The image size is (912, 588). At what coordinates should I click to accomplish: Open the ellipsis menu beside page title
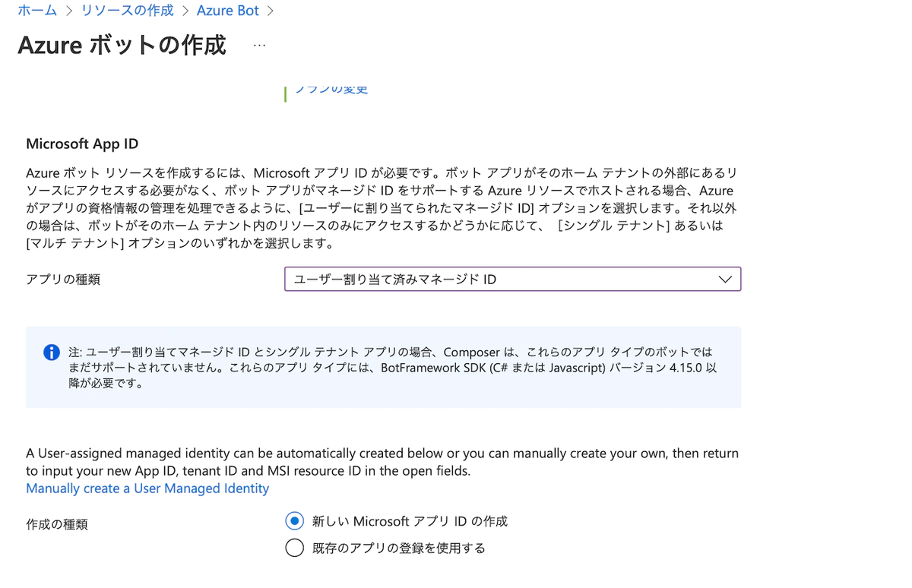pos(259,45)
